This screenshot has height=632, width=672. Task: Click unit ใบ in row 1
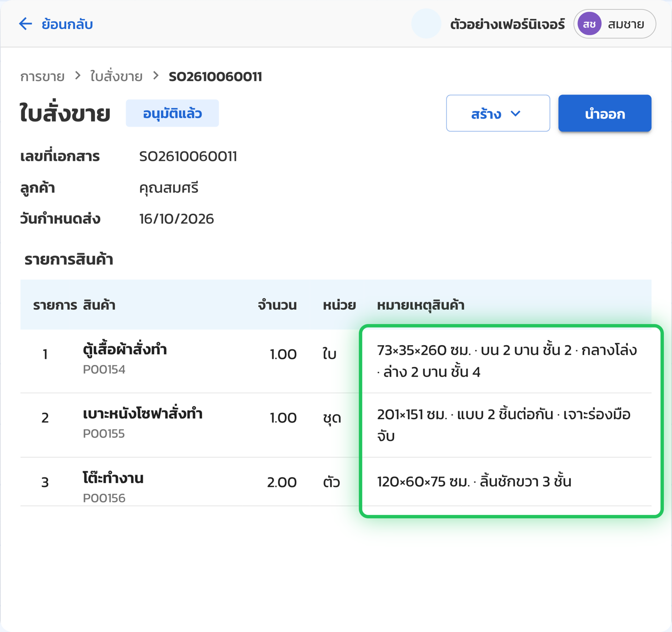coord(329,354)
